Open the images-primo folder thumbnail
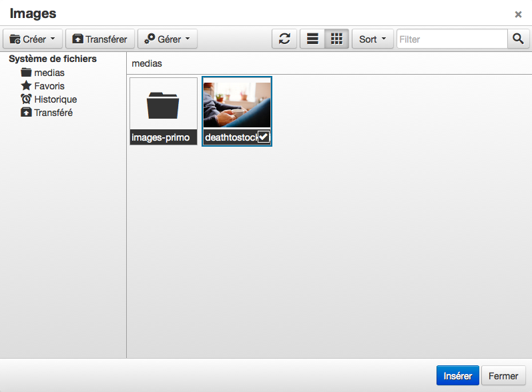This screenshot has width=532, height=392. [163, 111]
